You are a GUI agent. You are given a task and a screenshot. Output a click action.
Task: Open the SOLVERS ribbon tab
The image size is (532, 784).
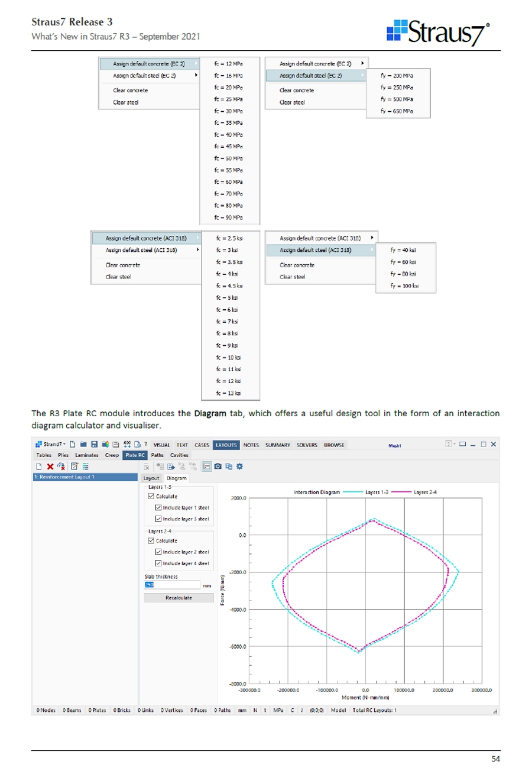pos(307,445)
